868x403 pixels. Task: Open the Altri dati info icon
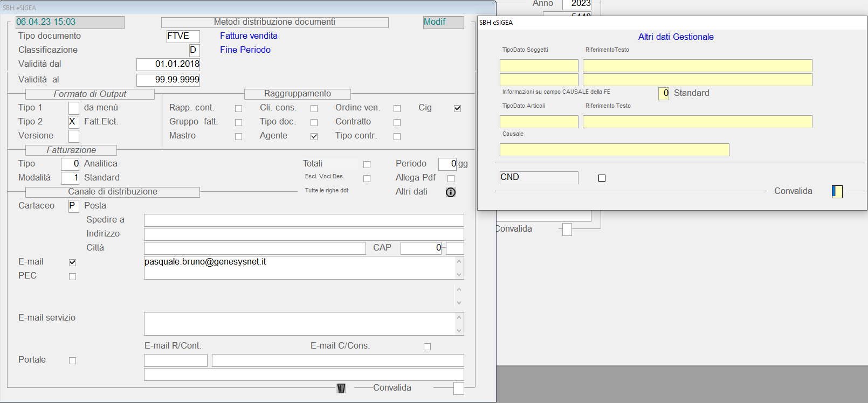pos(451,192)
